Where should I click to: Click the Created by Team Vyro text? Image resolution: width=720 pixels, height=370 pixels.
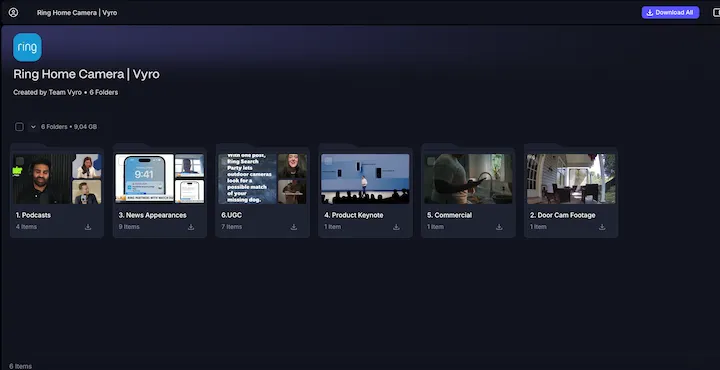click(47, 92)
